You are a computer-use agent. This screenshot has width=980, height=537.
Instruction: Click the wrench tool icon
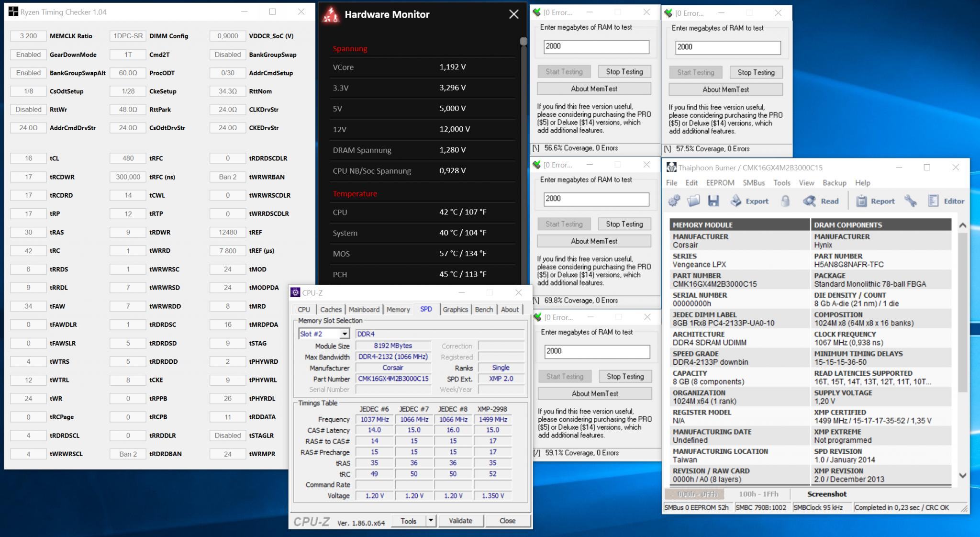click(x=911, y=201)
